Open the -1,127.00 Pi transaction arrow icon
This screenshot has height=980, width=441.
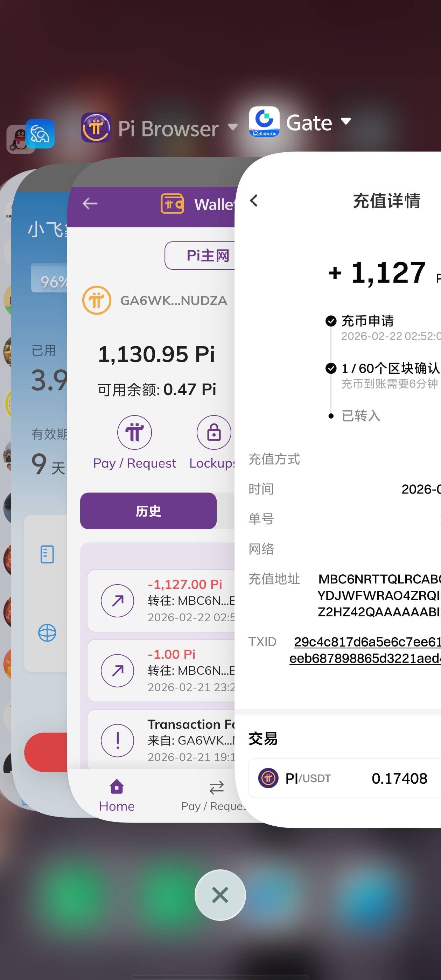pos(118,601)
